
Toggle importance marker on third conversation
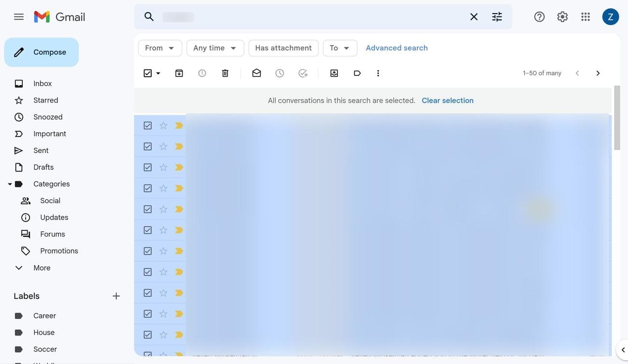(179, 168)
